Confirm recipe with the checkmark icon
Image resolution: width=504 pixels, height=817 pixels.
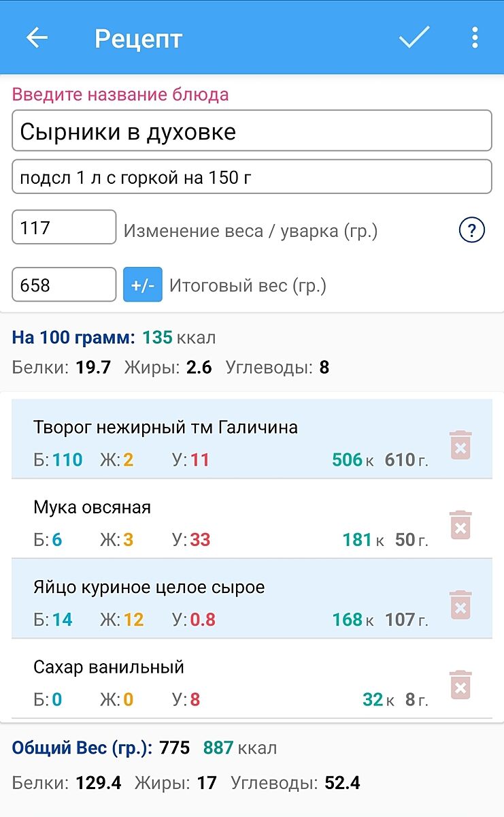tap(414, 37)
